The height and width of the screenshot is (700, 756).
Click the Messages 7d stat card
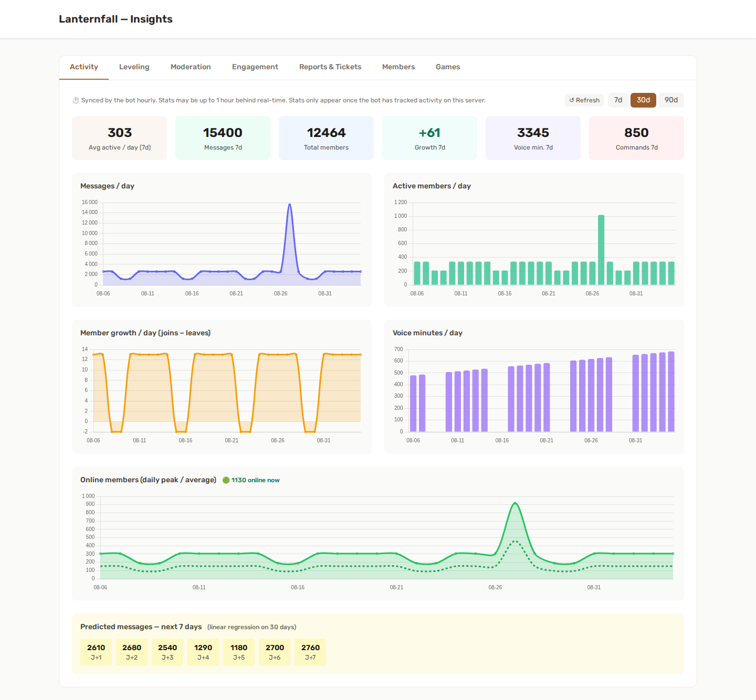223,138
